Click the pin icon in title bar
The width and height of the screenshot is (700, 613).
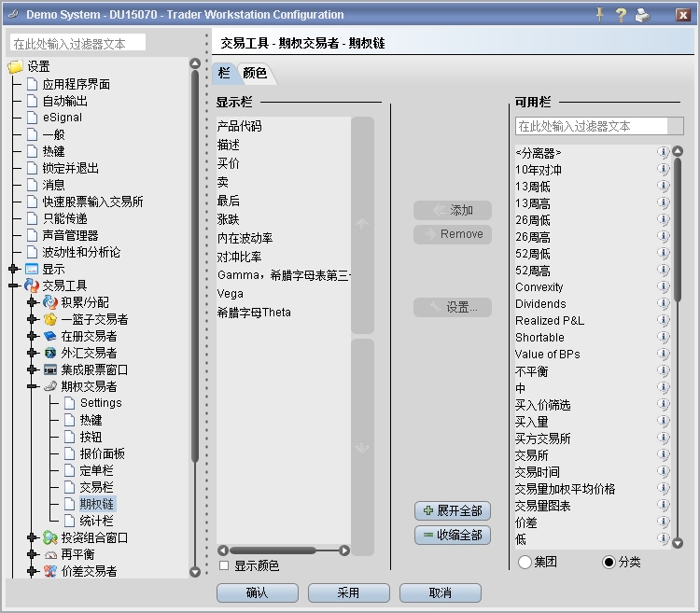click(x=600, y=14)
